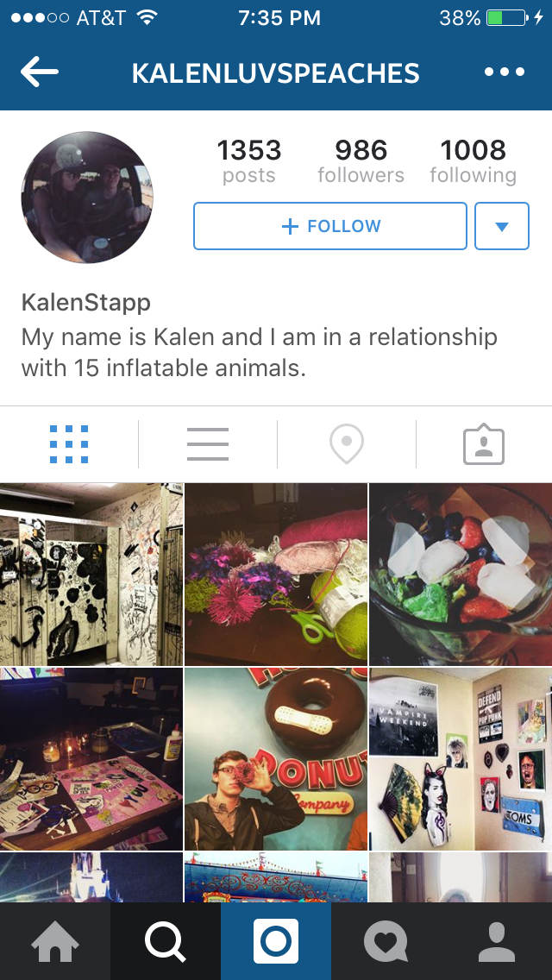Open the Vampire Weekend poster wall photo
Screen dimensions: 552x980
coord(461,759)
